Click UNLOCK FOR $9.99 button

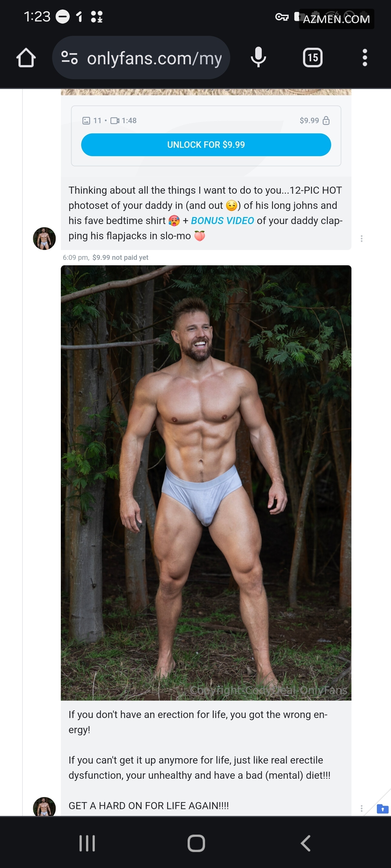[x=206, y=145]
